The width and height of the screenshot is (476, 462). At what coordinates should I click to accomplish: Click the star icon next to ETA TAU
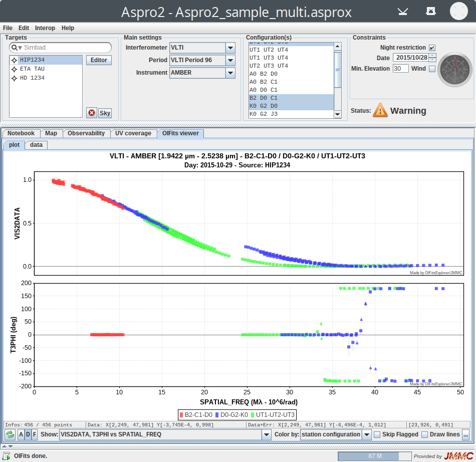[x=14, y=69]
